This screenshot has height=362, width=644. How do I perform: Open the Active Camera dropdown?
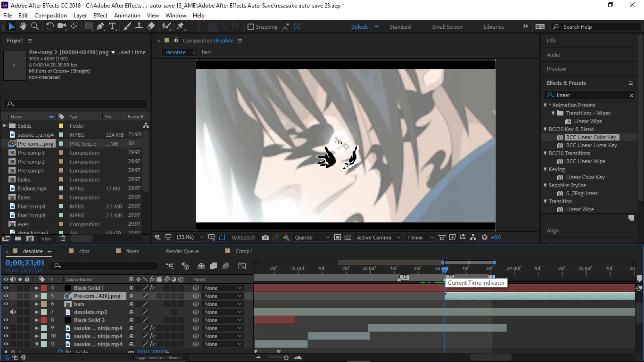(379, 238)
